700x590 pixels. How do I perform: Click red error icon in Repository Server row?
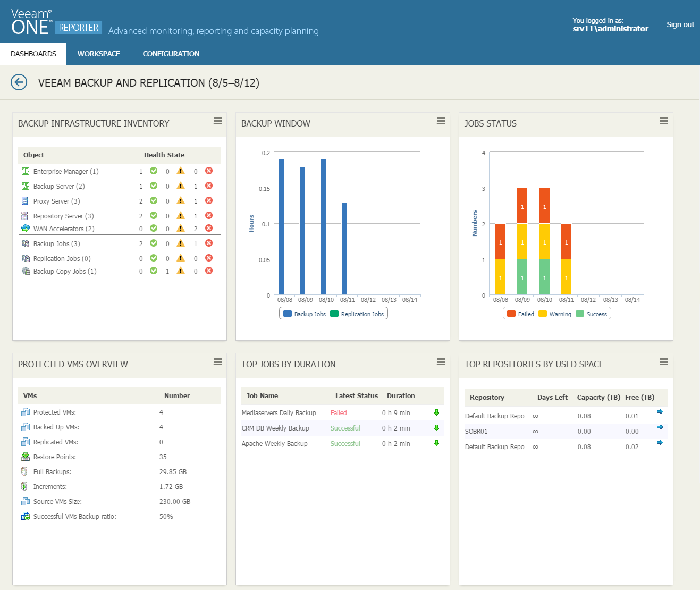click(209, 215)
